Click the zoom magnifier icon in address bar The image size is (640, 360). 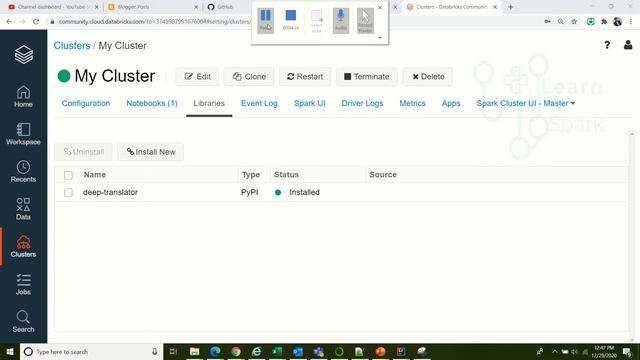click(561, 22)
